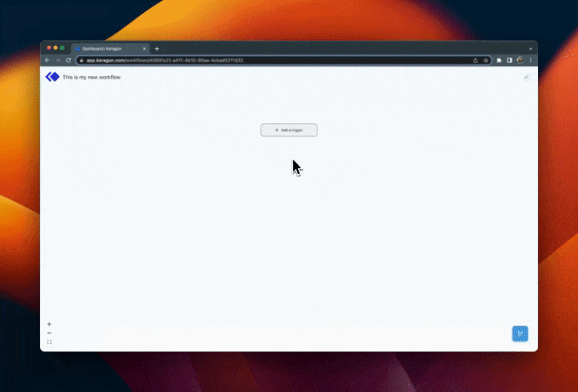Edit the workflow name 'This is my new workflow'
The image size is (578, 392).
click(x=92, y=77)
